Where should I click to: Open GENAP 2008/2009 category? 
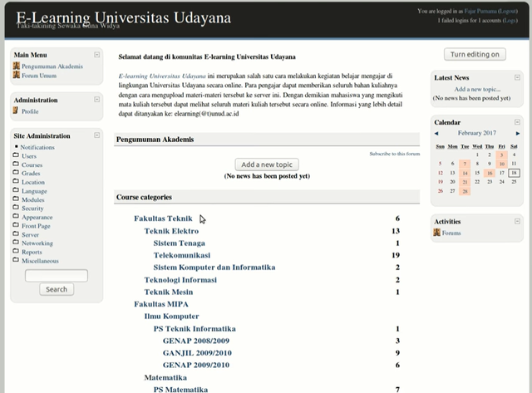pos(196,341)
